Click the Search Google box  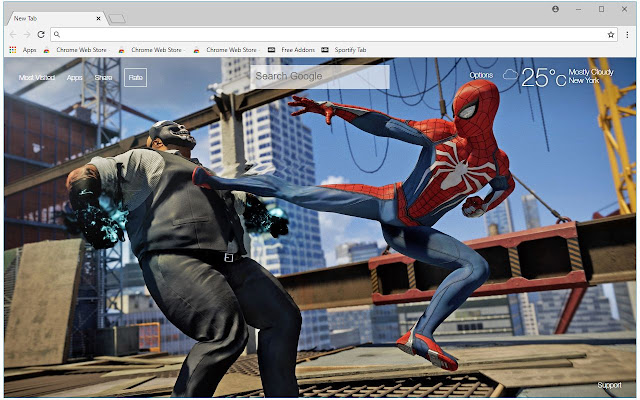point(320,76)
